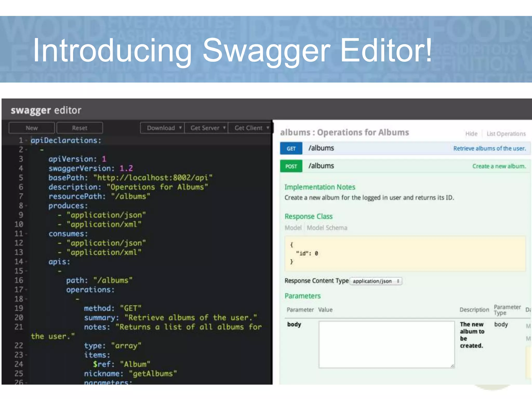
Task: Collapse the items fold at line 23
Action: click(x=26, y=355)
